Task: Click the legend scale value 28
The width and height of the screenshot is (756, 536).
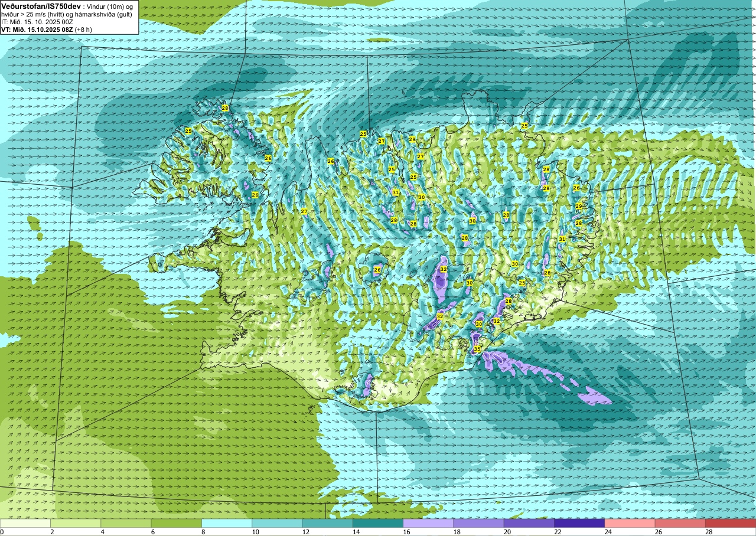Action: pyautogui.click(x=708, y=532)
